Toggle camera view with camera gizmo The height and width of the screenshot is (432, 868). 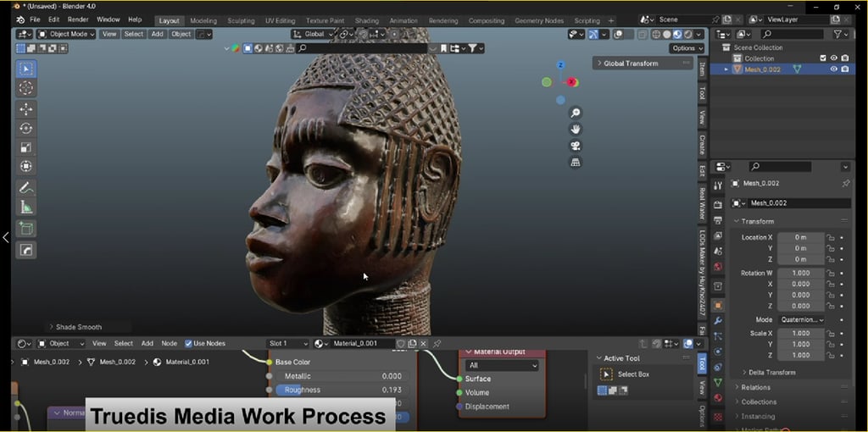pyautogui.click(x=576, y=146)
